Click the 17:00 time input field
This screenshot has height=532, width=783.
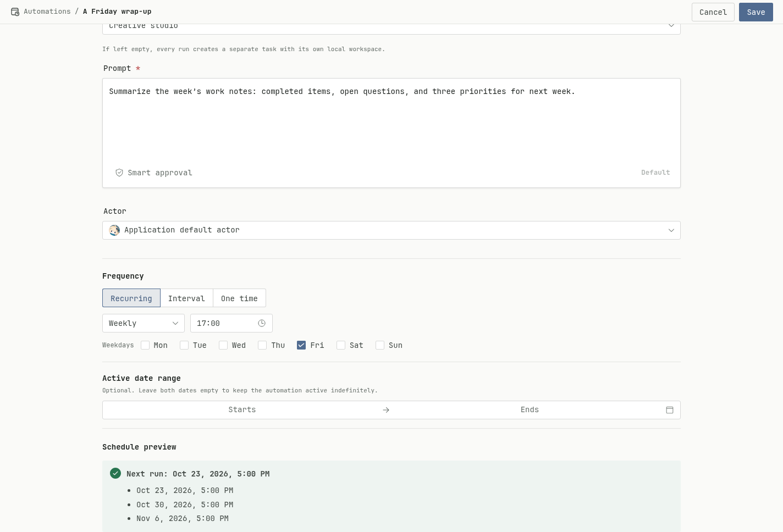click(231, 323)
